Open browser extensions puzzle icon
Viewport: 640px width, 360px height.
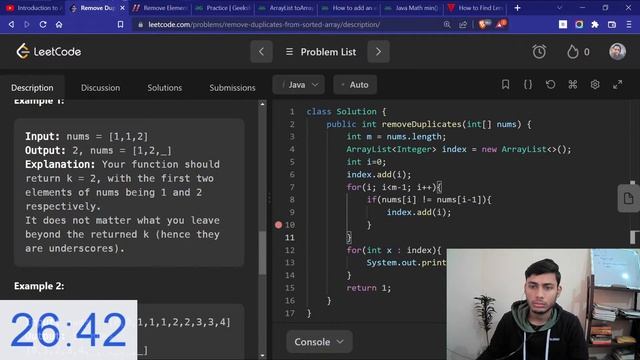pos(595,24)
